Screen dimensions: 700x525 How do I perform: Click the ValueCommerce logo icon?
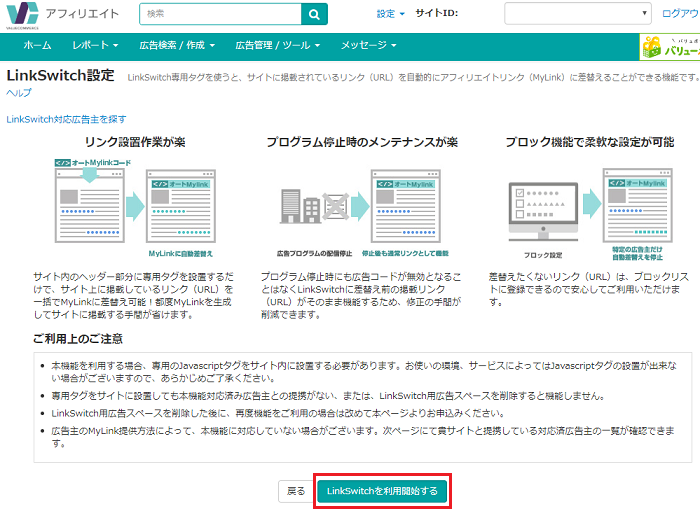coord(22,14)
